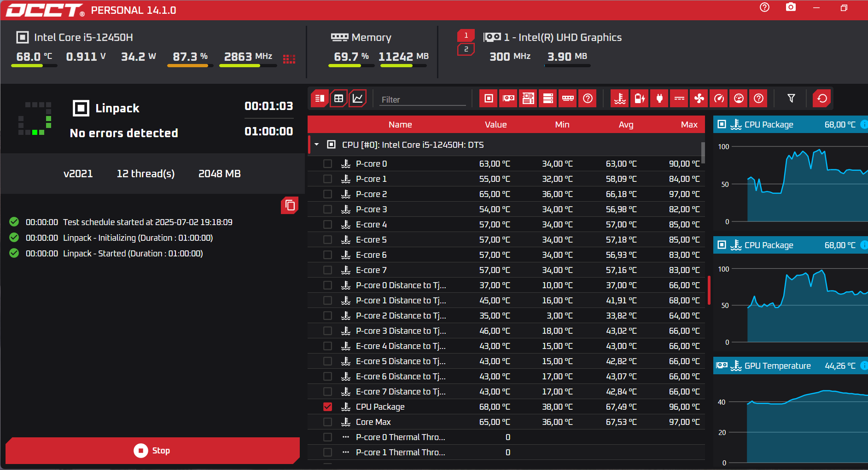This screenshot has height=470, width=868.
Task: Switch to the graph-only view icon
Action: pos(358,99)
